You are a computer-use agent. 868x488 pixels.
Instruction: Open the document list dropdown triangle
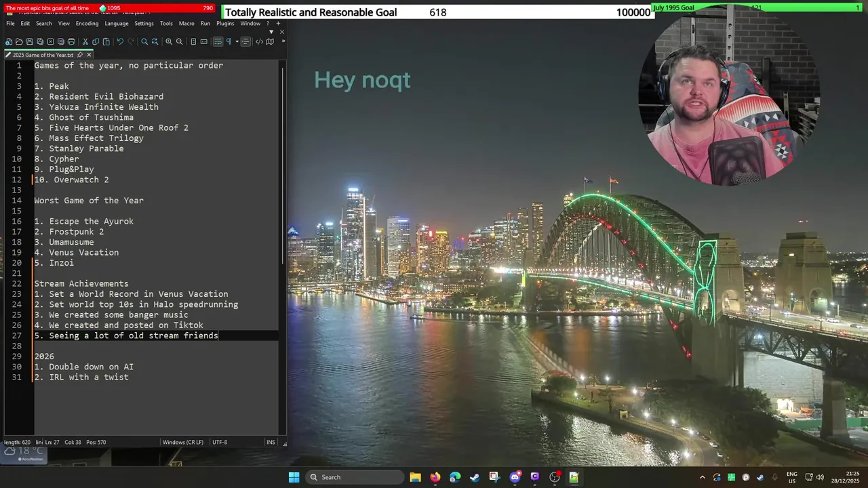pos(271,32)
